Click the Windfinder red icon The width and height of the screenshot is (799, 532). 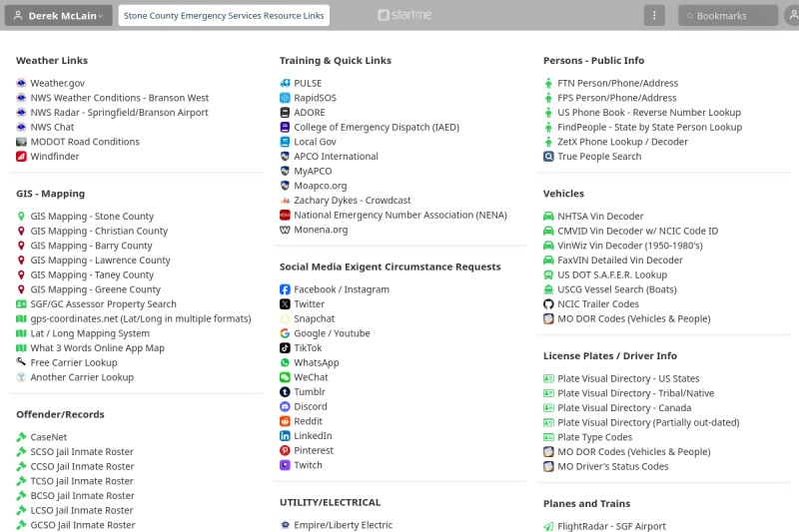(21, 157)
